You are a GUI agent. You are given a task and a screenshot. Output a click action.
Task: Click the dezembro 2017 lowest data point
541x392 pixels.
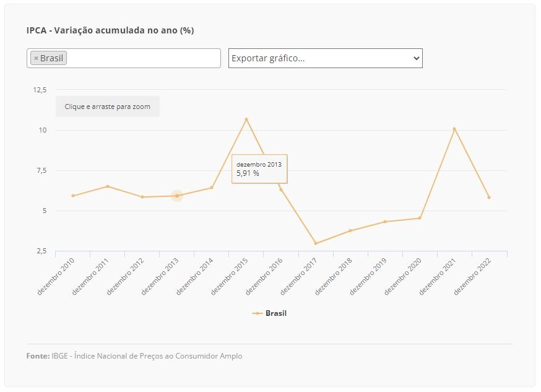coord(316,243)
